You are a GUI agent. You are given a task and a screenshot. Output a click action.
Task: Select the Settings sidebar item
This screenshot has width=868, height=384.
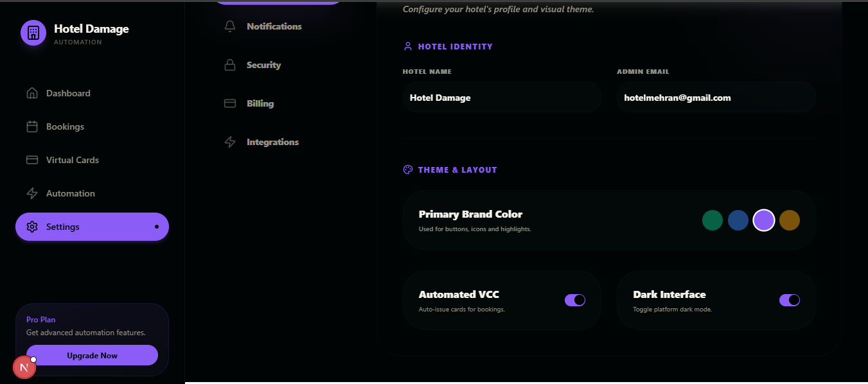(92, 227)
